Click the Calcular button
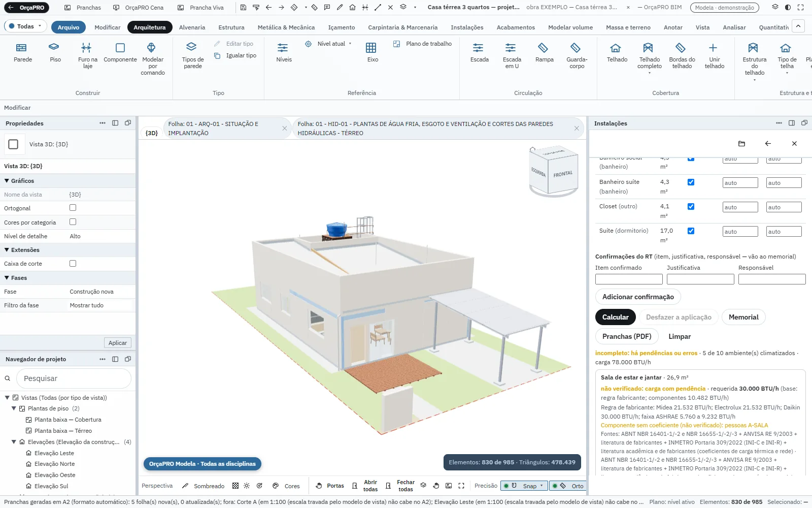812x508 pixels. 615,317
